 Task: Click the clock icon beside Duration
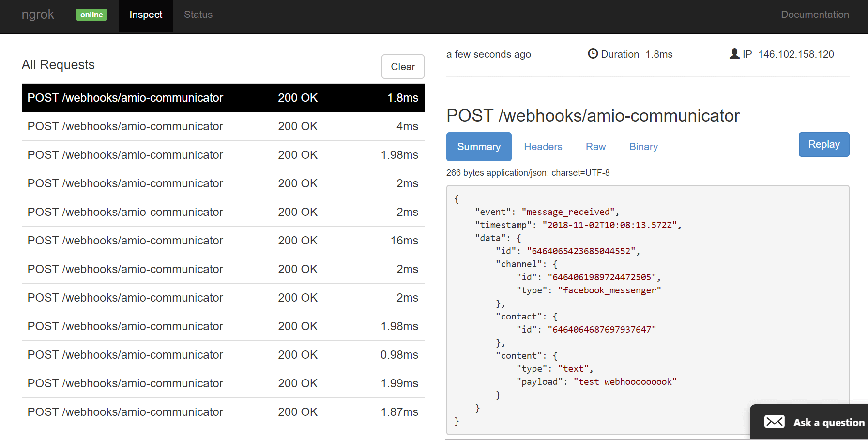[593, 54]
